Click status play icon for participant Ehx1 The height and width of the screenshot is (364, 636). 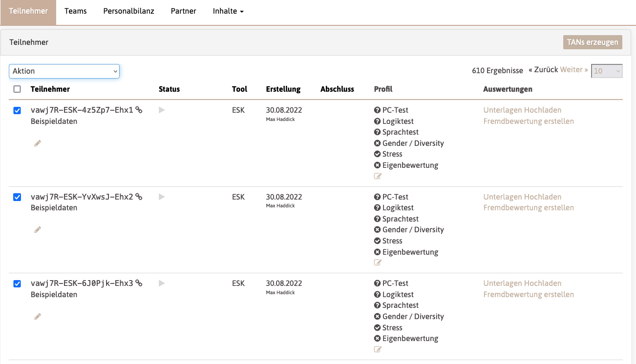[x=162, y=110]
